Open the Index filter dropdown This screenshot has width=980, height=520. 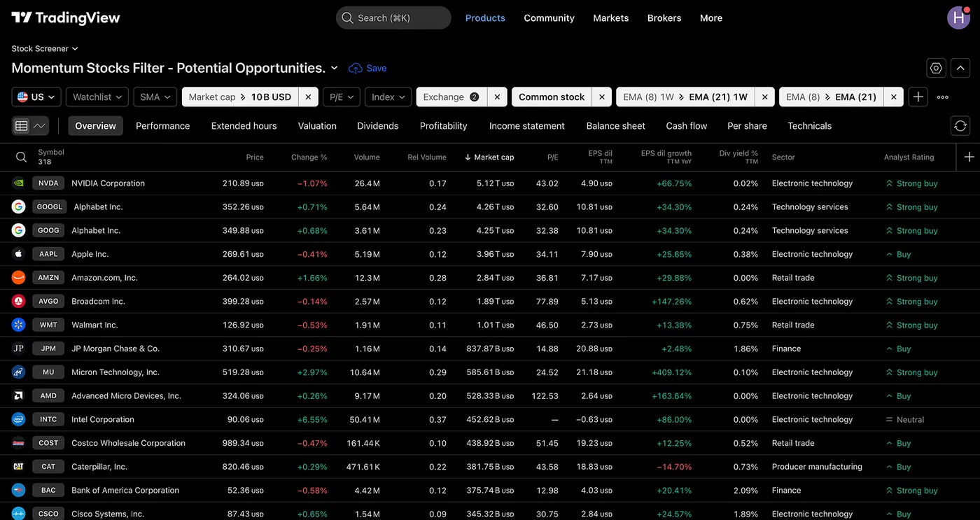pos(388,97)
